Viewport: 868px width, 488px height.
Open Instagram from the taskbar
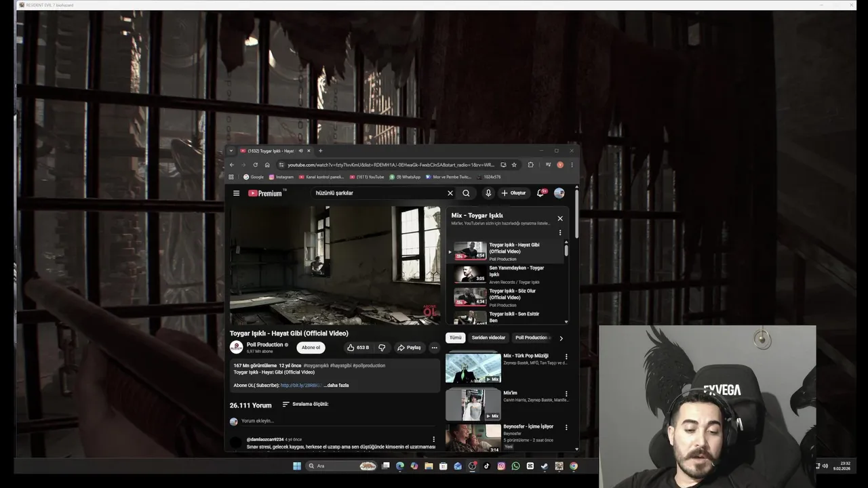[x=501, y=466]
